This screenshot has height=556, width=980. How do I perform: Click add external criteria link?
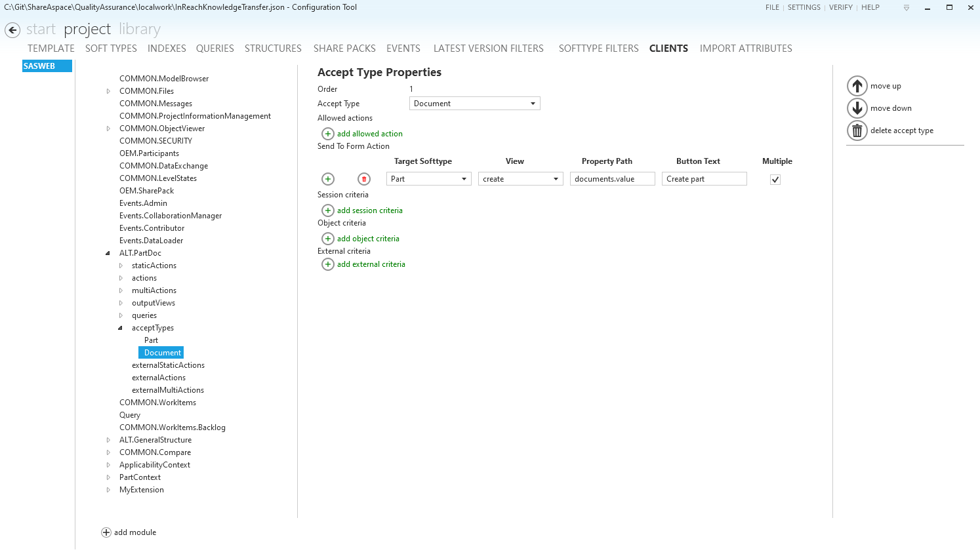371,264
